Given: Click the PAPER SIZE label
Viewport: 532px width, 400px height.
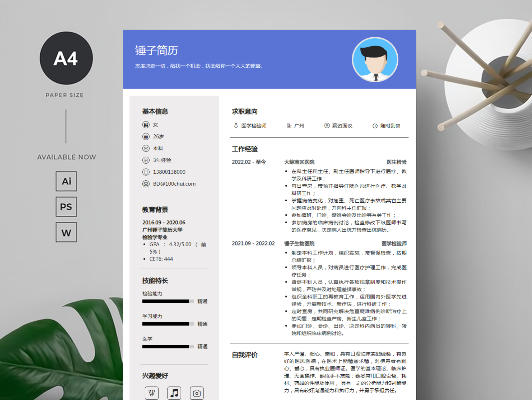Looking at the screenshot, I should click(65, 95).
